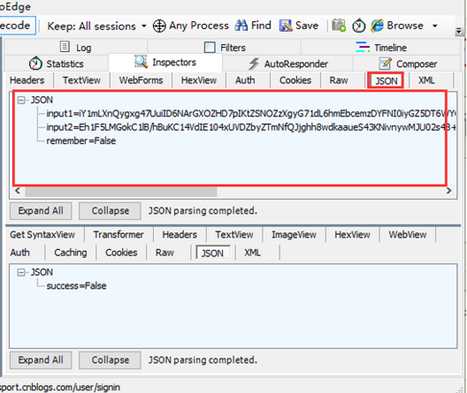This screenshot has height=393, width=467.
Task: Click the Timeline tab icon
Action: click(362, 47)
